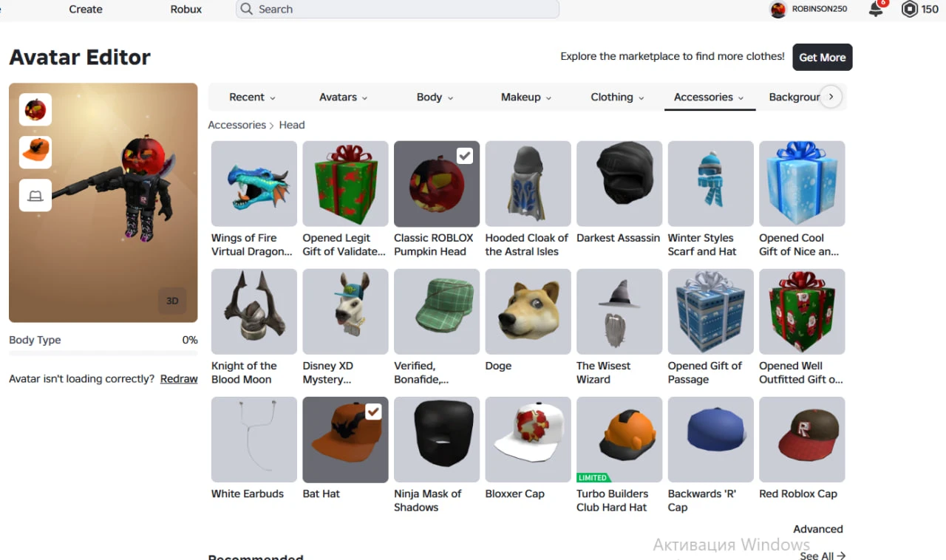Open the Body category dropdown
Image resolution: width=946 pixels, height=560 pixels.
(x=435, y=97)
